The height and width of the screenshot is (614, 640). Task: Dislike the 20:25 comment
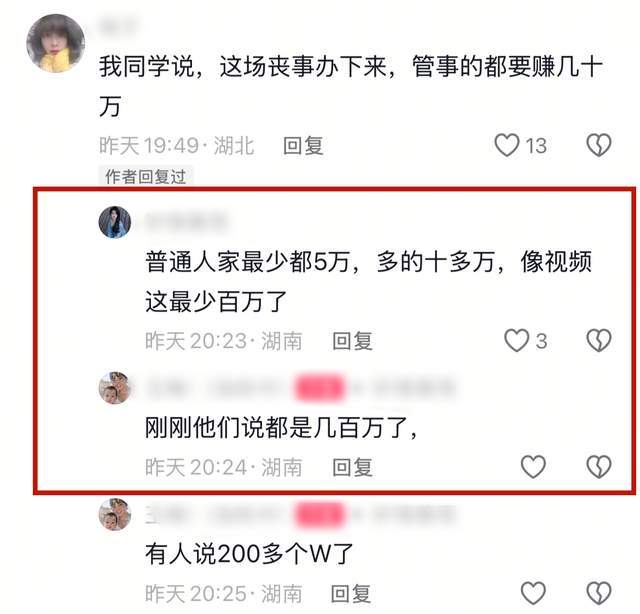[599, 593]
